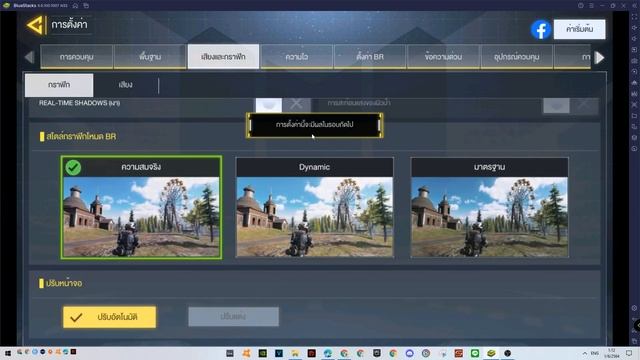Open BlueStacks hamburger menu
Screen dimensions: 640x360
(591, 6)
